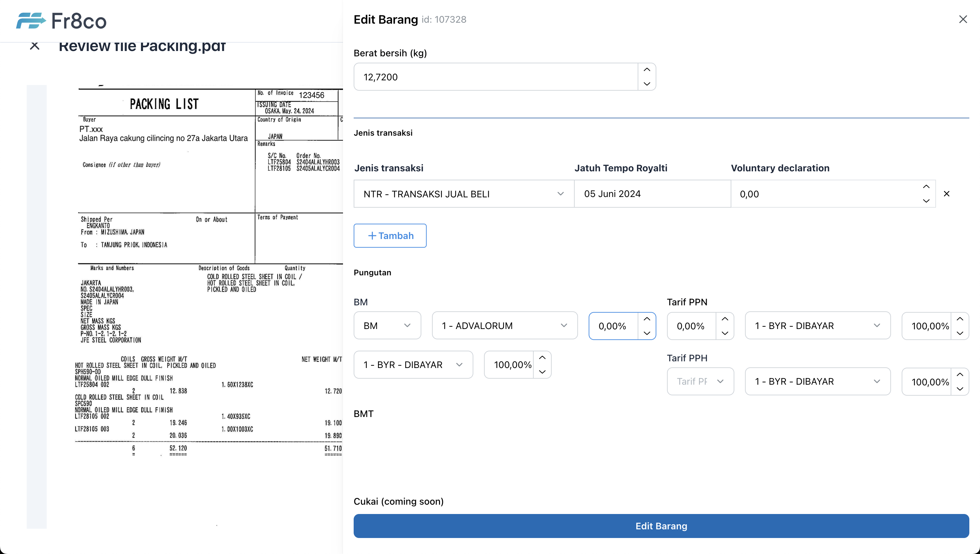
Task: Expand the 1 - ADVALORUM dropdown
Action: coord(504,326)
